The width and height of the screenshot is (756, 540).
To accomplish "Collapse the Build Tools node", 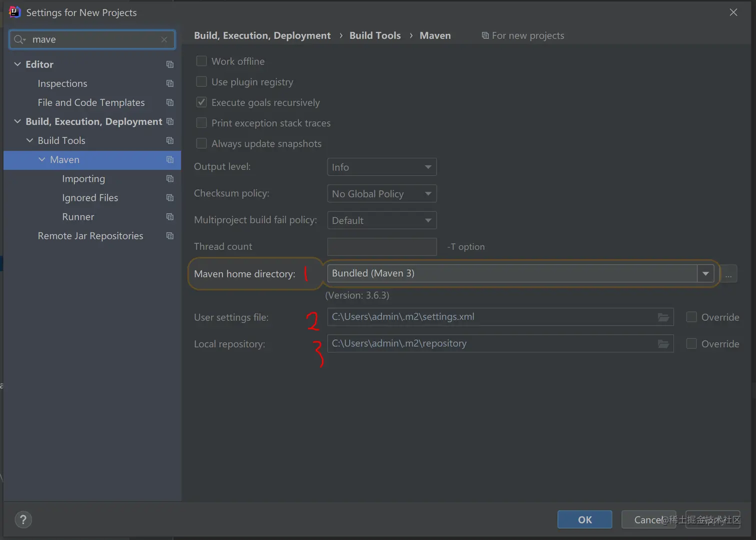I will click(x=29, y=140).
